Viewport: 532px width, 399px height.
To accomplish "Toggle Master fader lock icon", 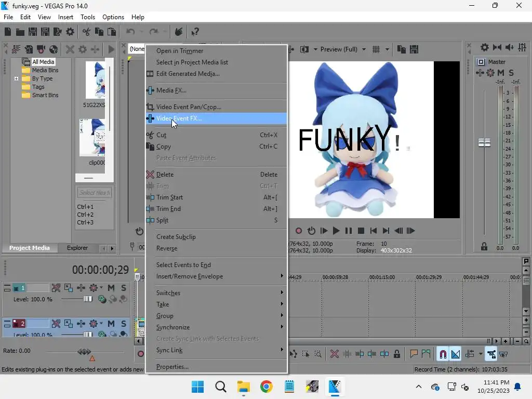I will point(484,247).
